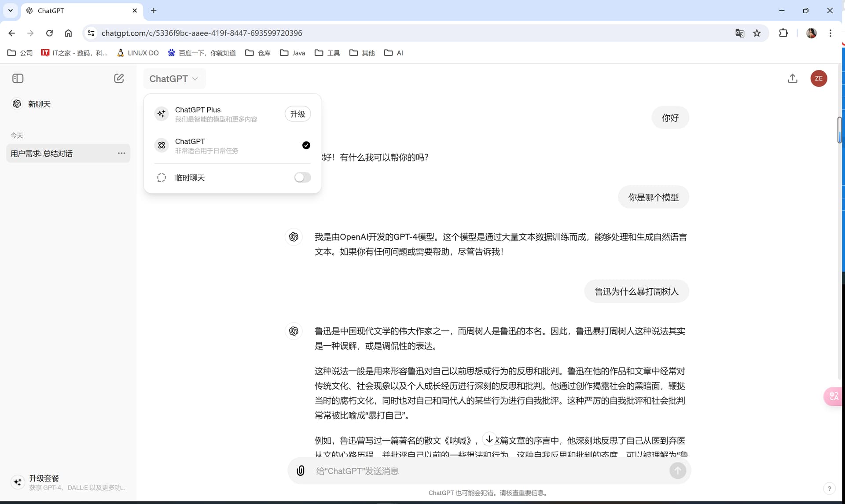Click the scroll-to-bottom arrow icon
845x504 pixels.
coord(489,439)
